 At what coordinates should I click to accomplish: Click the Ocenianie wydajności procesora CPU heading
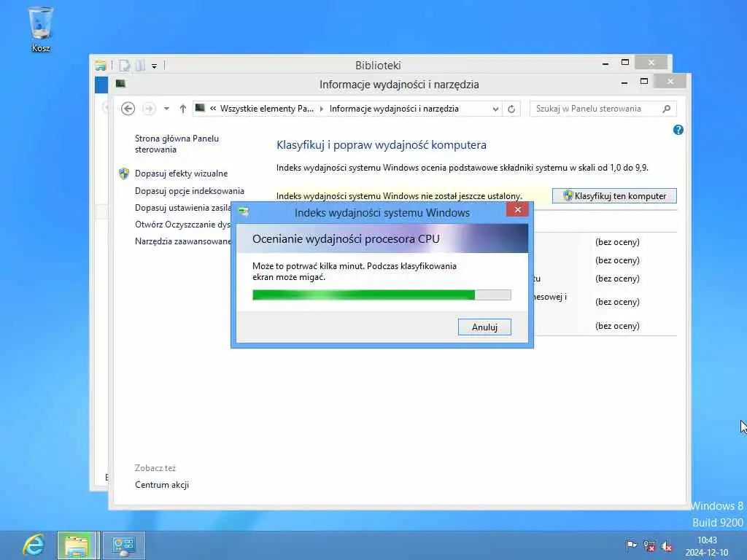346,239
